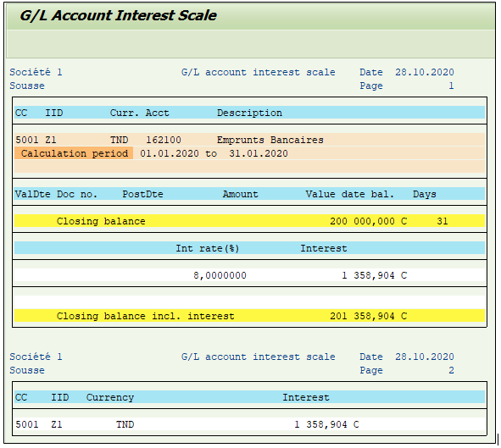Click the Acct column header
Viewport: 501px width, 448px height.
point(157,113)
